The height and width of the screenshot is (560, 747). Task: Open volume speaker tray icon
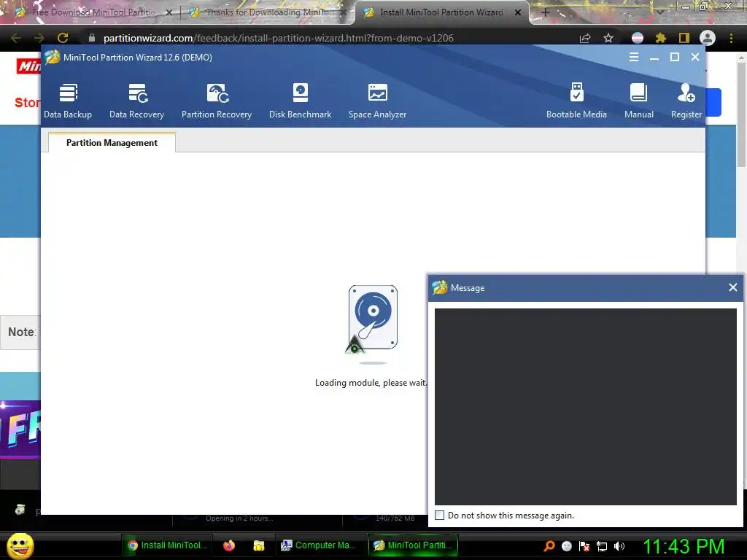(619, 546)
